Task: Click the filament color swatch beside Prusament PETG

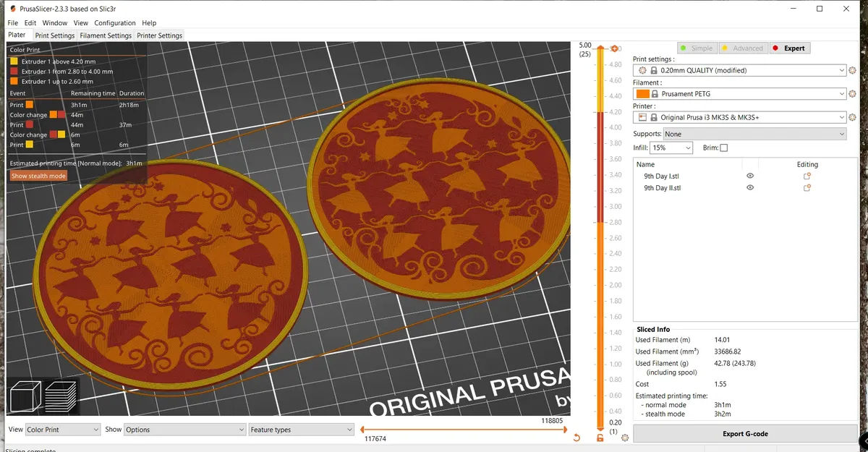Action: pyautogui.click(x=642, y=94)
